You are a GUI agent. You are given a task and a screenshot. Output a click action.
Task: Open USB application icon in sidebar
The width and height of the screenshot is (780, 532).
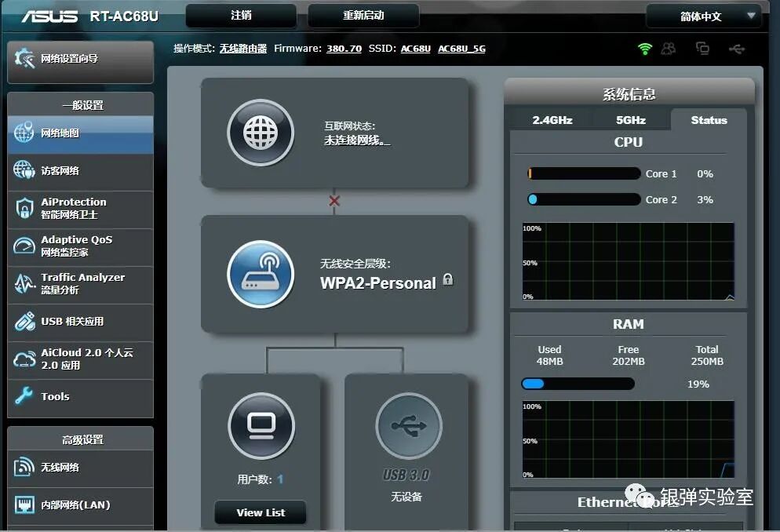point(24,321)
